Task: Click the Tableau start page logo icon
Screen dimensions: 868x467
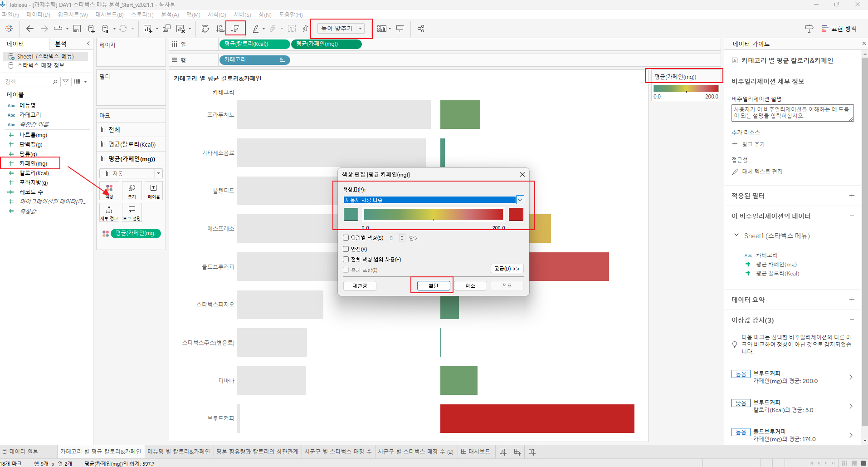Action: (9, 29)
